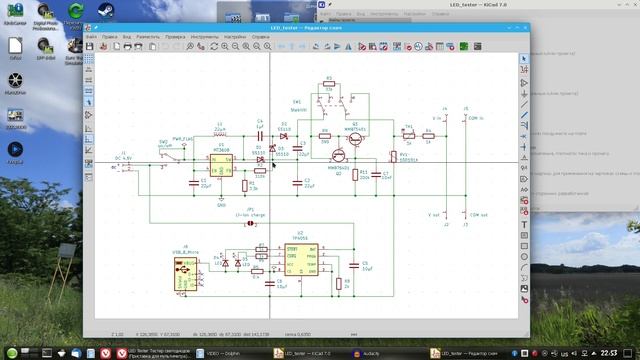Open the Инструменты menu
Screen dimensions: 640x360
point(204,37)
